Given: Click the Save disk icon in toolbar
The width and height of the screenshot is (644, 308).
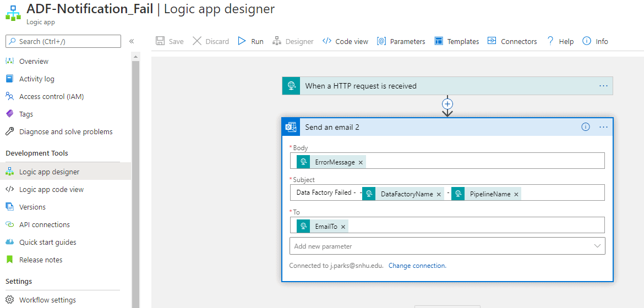Looking at the screenshot, I should [160, 41].
